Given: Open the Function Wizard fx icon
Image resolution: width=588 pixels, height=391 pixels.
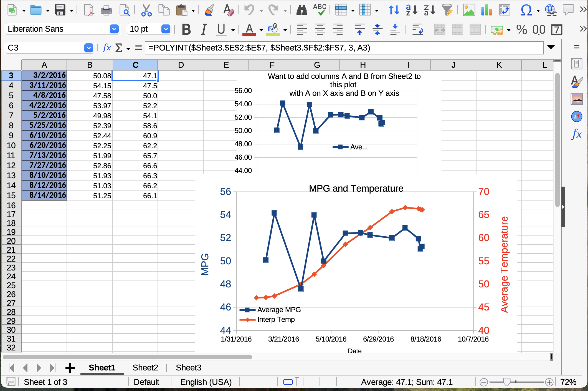Looking at the screenshot, I should tap(107, 48).
